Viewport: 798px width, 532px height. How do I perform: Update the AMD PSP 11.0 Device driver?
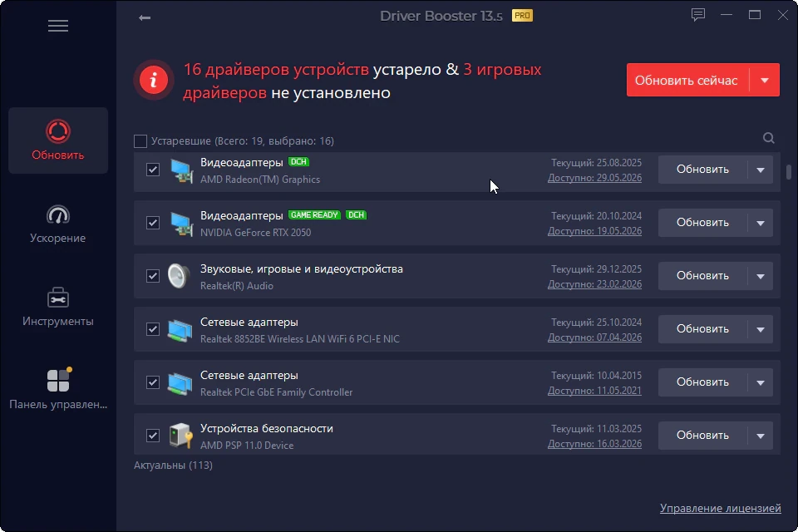[702, 436]
